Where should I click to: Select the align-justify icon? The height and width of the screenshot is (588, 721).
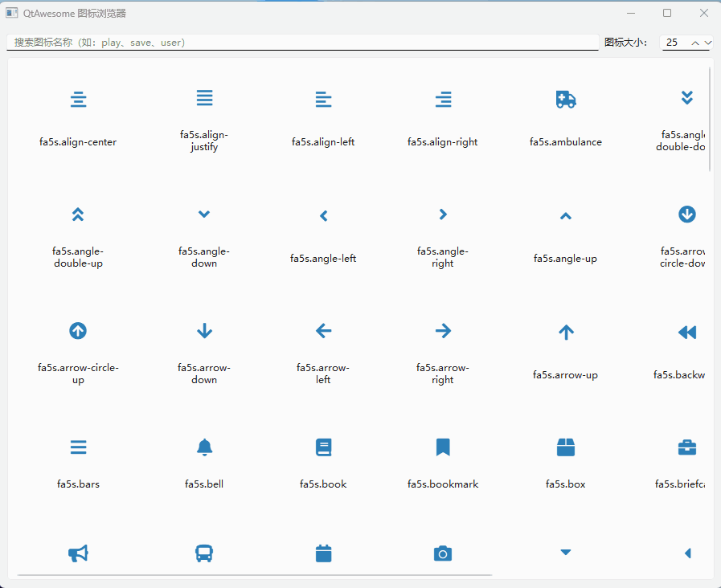tap(204, 98)
